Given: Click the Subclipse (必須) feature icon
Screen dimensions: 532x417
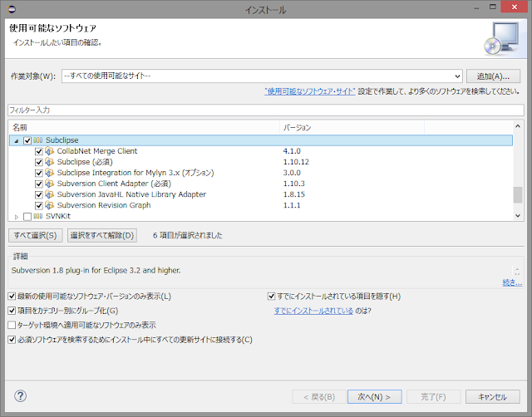Looking at the screenshot, I should coord(50,162).
